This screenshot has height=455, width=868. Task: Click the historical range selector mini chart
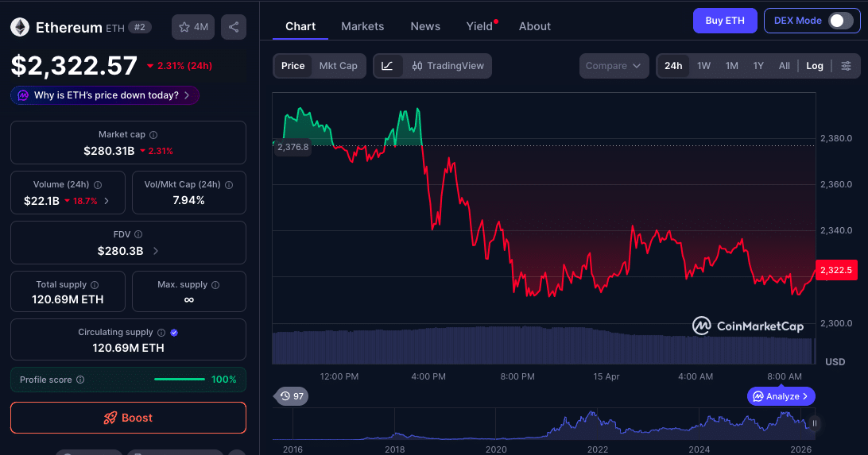[544, 424]
